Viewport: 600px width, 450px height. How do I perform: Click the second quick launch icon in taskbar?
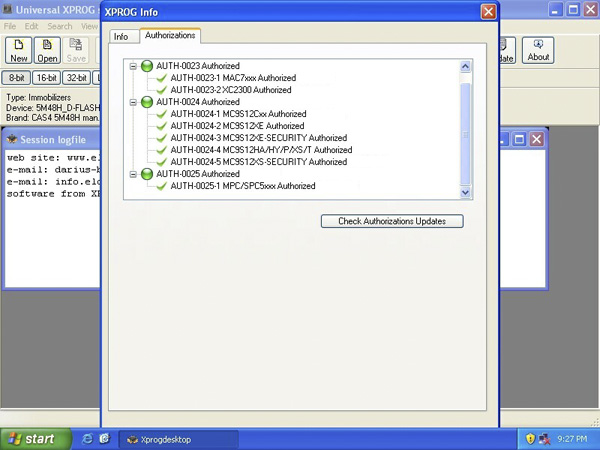pyautogui.click(x=106, y=439)
